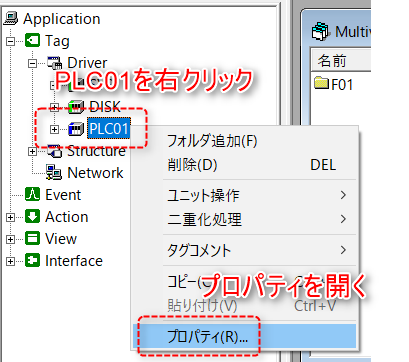Expand the PLC01 tree node
The width and height of the screenshot is (409, 362).
tap(54, 129)
